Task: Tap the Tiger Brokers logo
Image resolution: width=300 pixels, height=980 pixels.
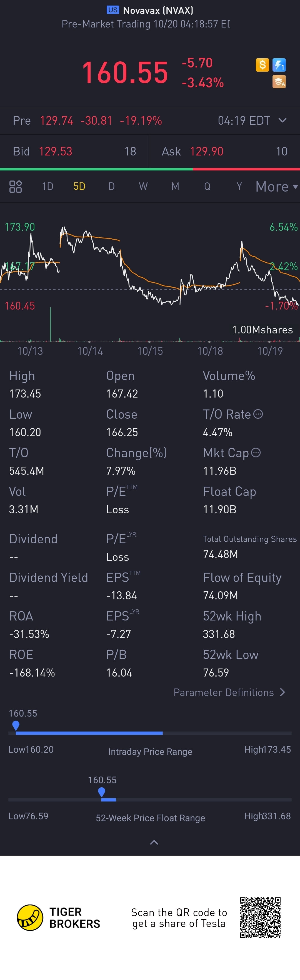Action: coord(59,918)
